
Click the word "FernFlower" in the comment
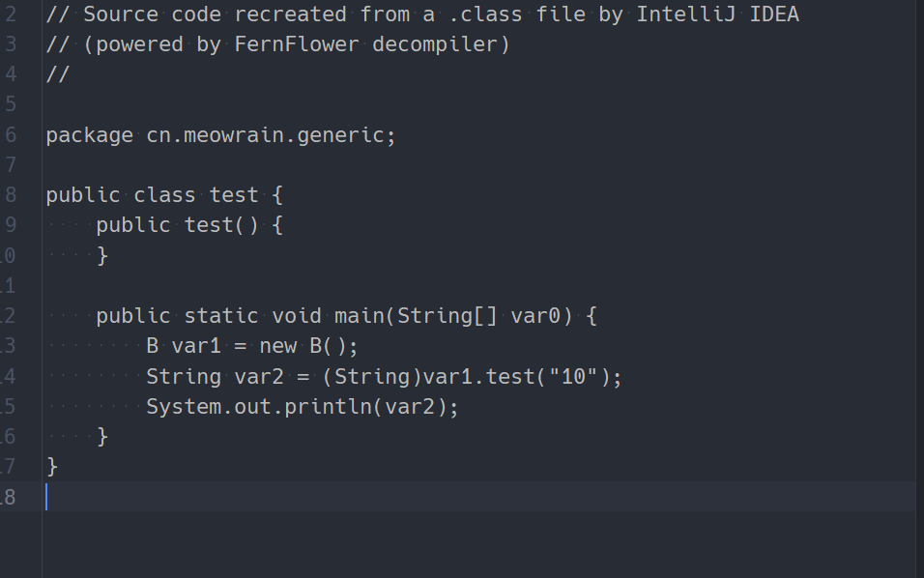[x=297, y=44]
